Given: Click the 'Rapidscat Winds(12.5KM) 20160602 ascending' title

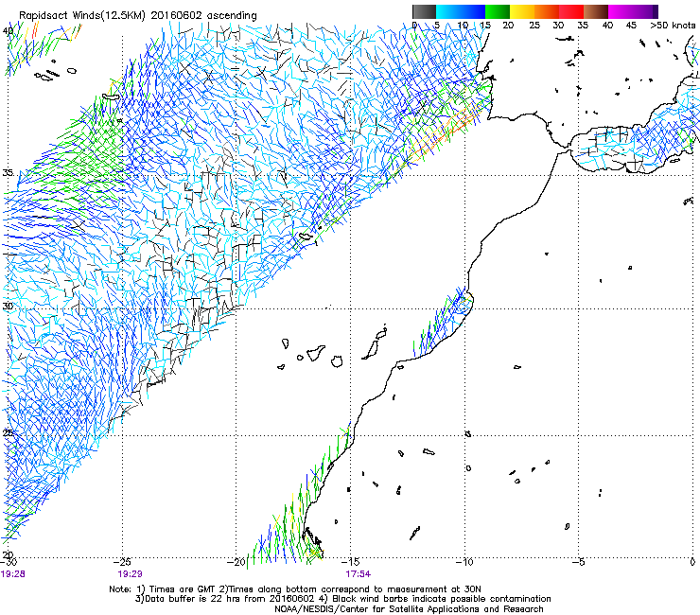Looking at the screenshot, I should (138, 16).
